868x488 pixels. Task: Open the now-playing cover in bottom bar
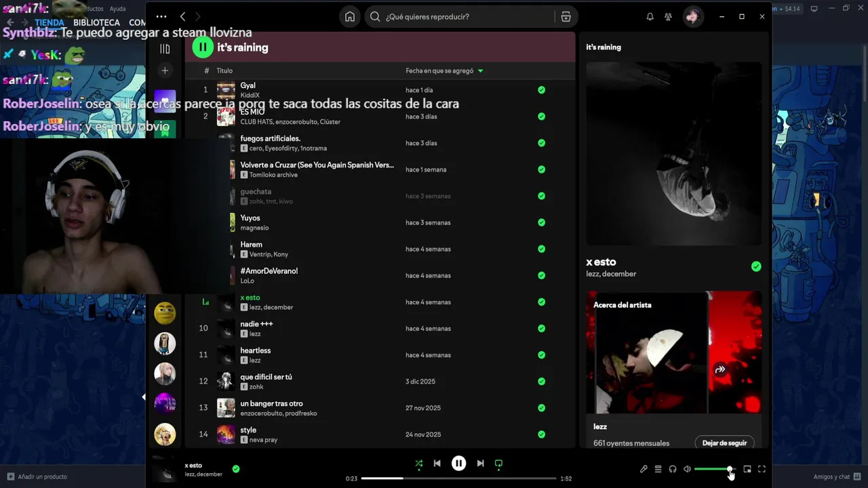(165, 469)
